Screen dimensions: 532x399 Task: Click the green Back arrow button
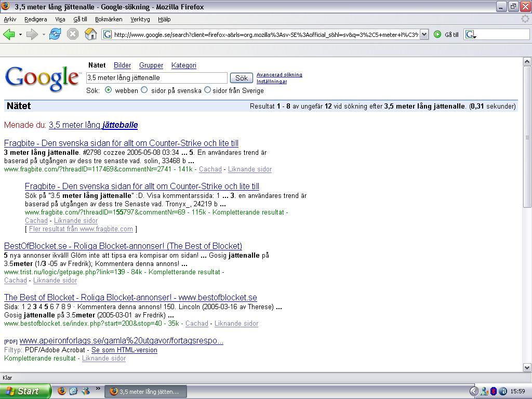pos(9,34)
